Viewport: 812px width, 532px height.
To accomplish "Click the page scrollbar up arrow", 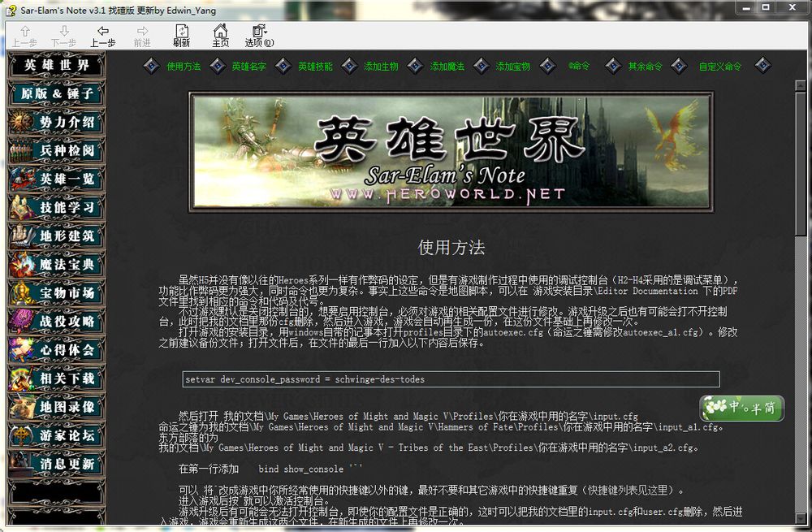I will pyautogui.click(x=801, y=85).
